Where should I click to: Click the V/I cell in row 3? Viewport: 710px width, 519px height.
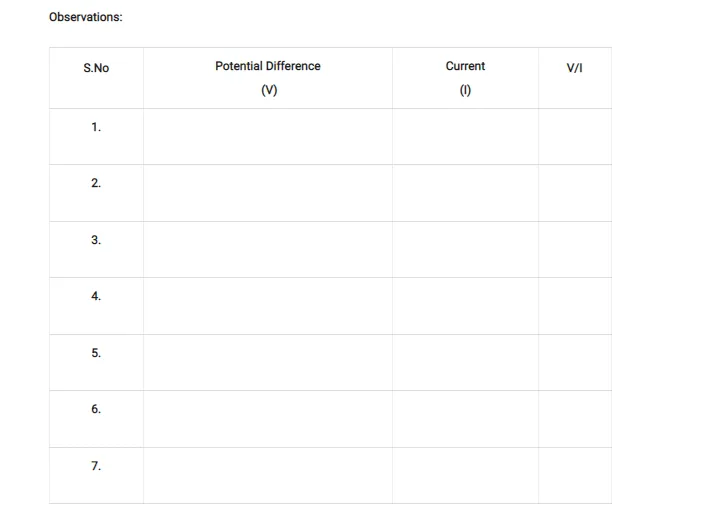point(575,249)
